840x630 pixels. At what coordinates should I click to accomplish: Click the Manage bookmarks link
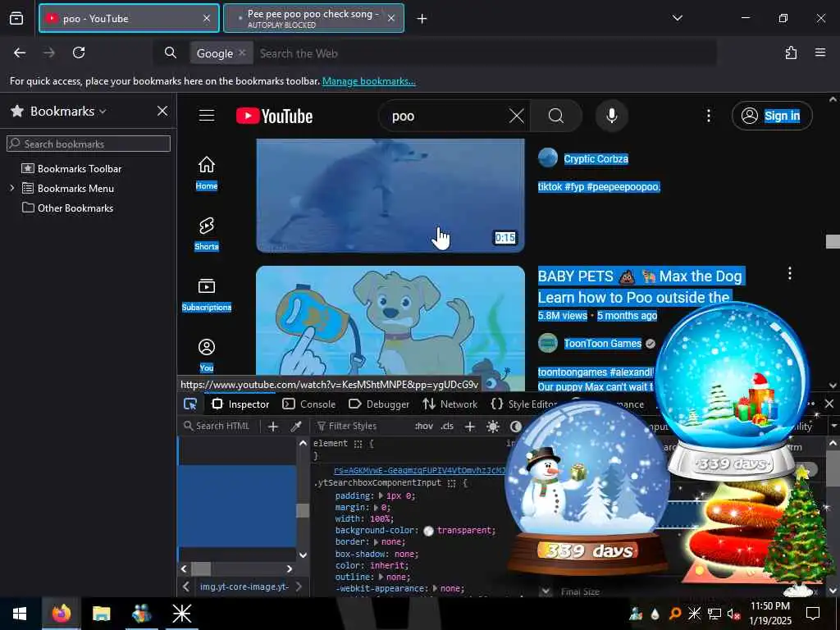[x=368, y=81]
